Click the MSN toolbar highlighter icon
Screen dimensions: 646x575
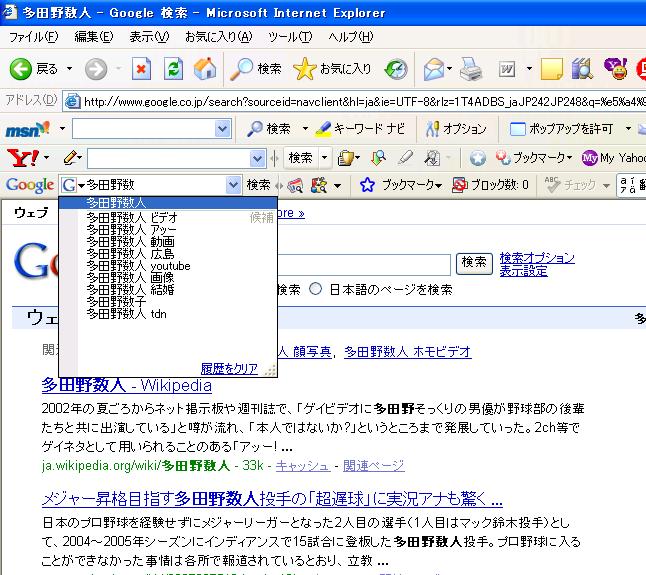click(323, 129)
